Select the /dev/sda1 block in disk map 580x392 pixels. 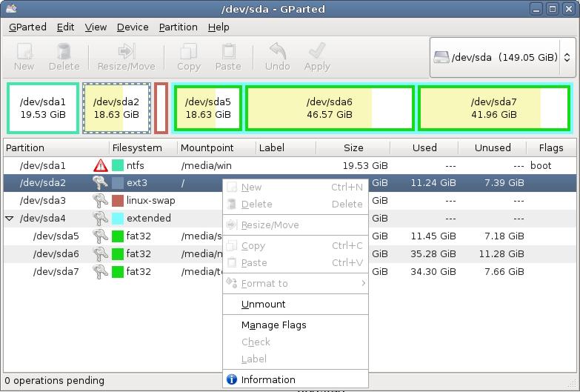click(43, 108)
